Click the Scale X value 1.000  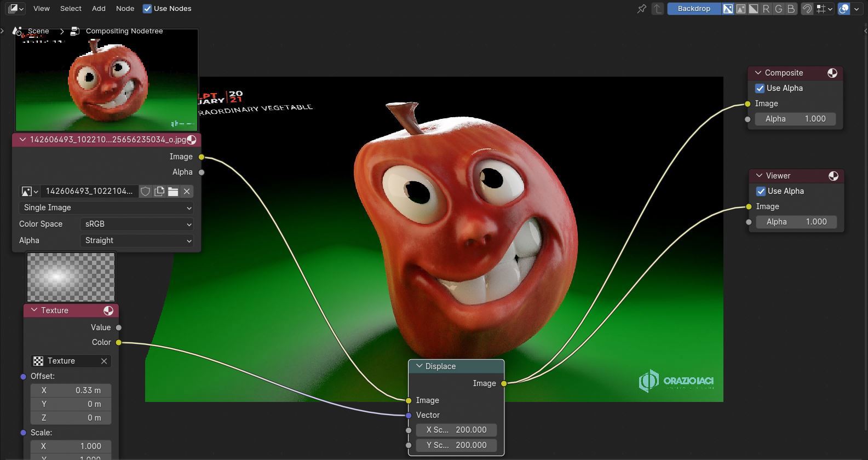click(71, 446)
